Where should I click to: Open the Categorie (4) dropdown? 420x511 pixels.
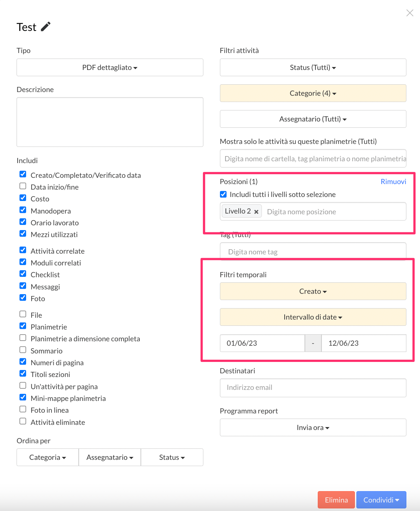click(x=313, y=93)
